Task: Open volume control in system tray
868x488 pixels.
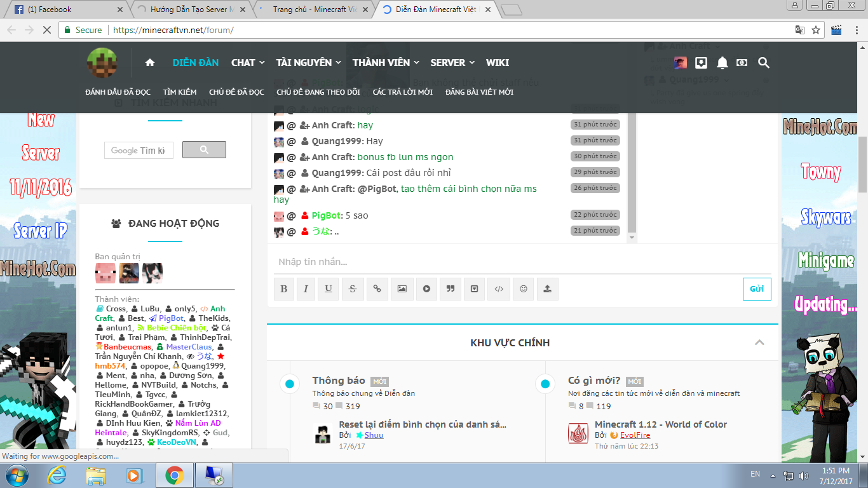Action: point(804,475)
